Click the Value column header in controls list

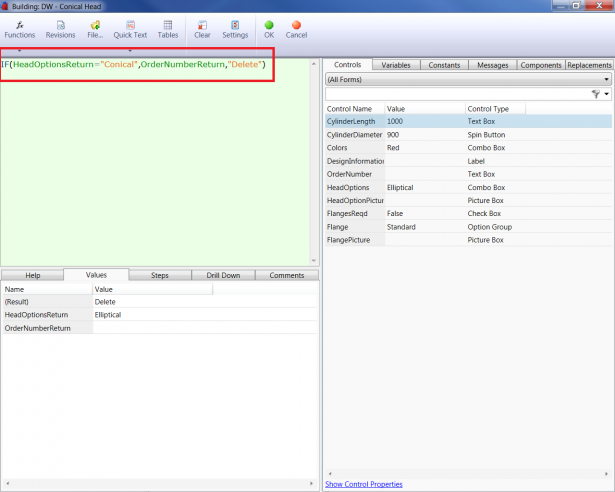tap(425, 109)
